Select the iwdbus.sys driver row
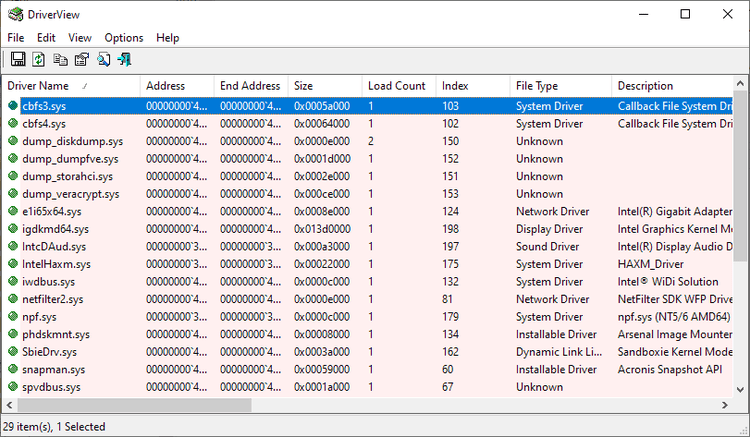The width and height of the screenshot is (750, 437). pyautogui.click(x=367, y=282)
